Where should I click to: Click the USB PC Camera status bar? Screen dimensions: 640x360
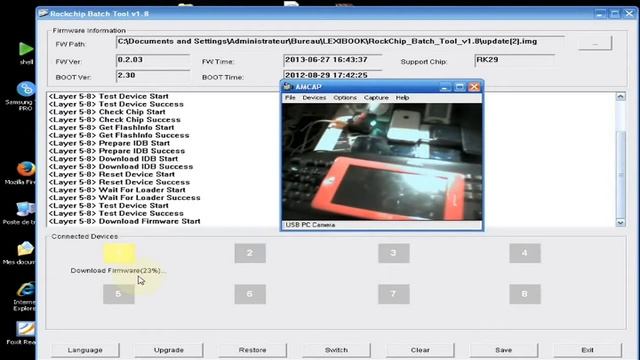pyautogui.click(x=382, y=225)
